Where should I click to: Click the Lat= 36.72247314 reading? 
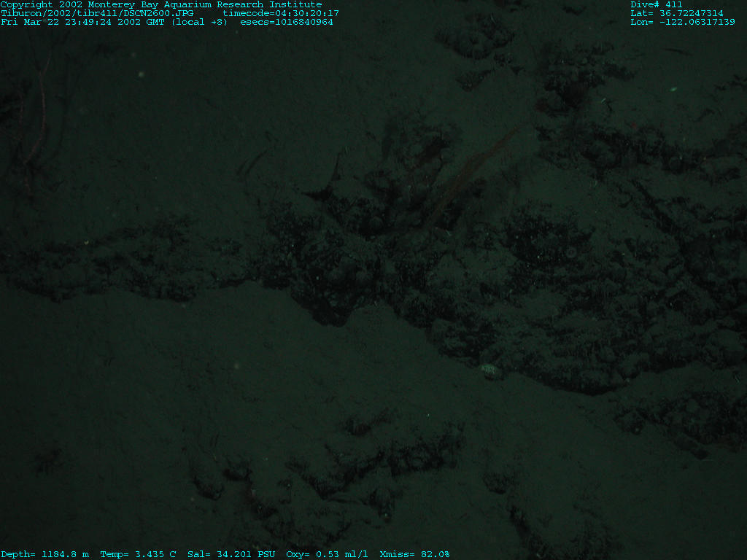tap(676, 13)
